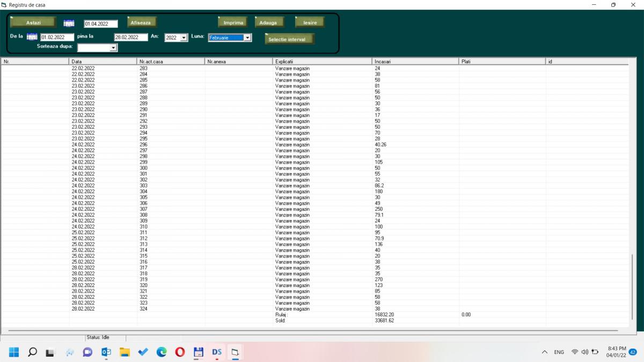The width and height of the screenshot is (644, 362).
Task: Click the Selectie interval button
Action: click(x=290, y=39)
